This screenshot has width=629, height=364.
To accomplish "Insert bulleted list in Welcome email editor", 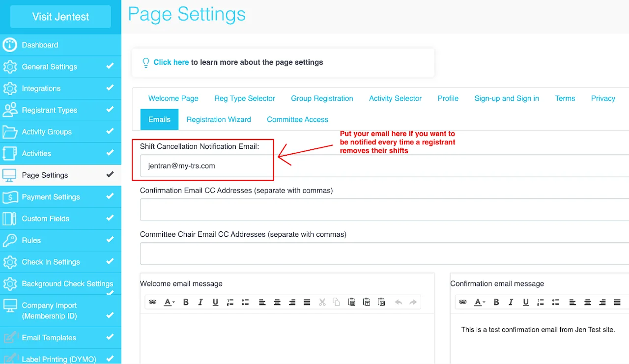I will tap(245, 302).
